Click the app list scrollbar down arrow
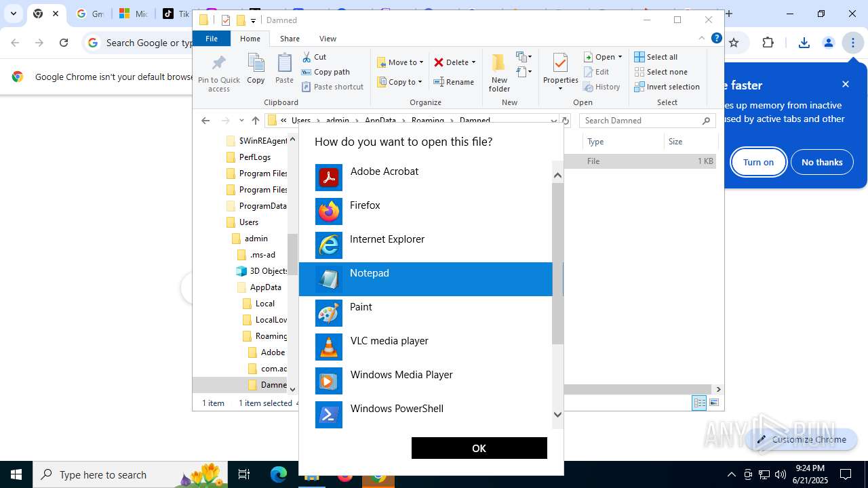Viewport: 868px width, 488px height. [x=557, y=415]
